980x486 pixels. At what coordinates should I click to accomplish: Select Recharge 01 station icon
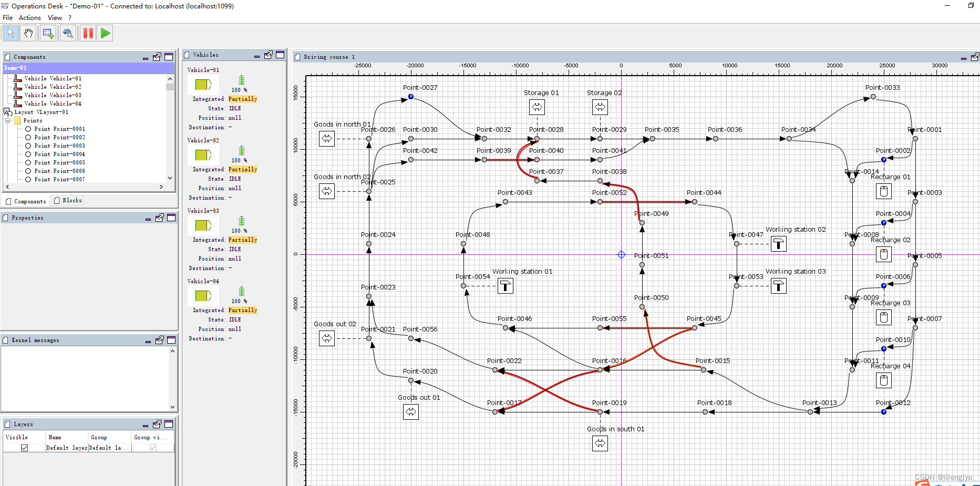[x=884, y=191]
